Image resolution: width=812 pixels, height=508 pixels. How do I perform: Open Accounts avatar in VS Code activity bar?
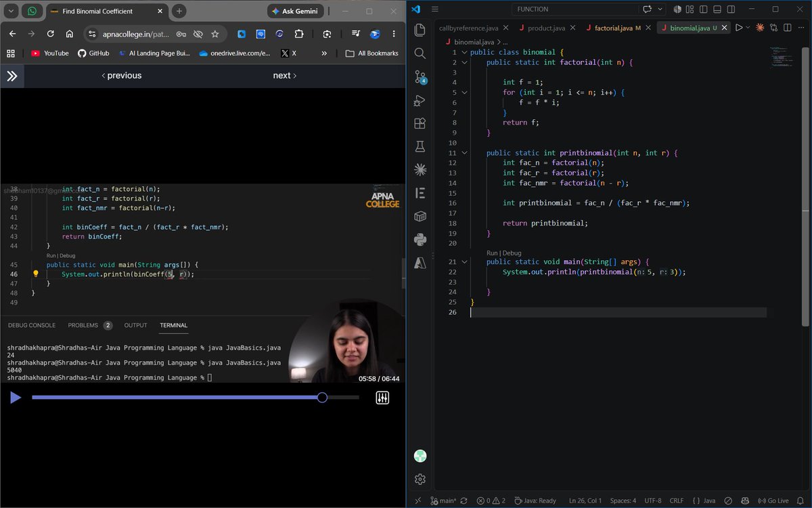coord(420,456)
